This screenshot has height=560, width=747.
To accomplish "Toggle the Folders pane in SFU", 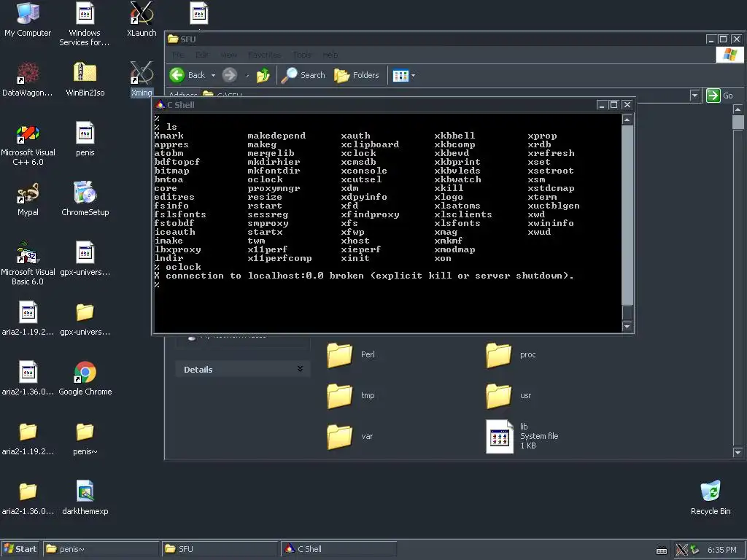I will point(356,75).
